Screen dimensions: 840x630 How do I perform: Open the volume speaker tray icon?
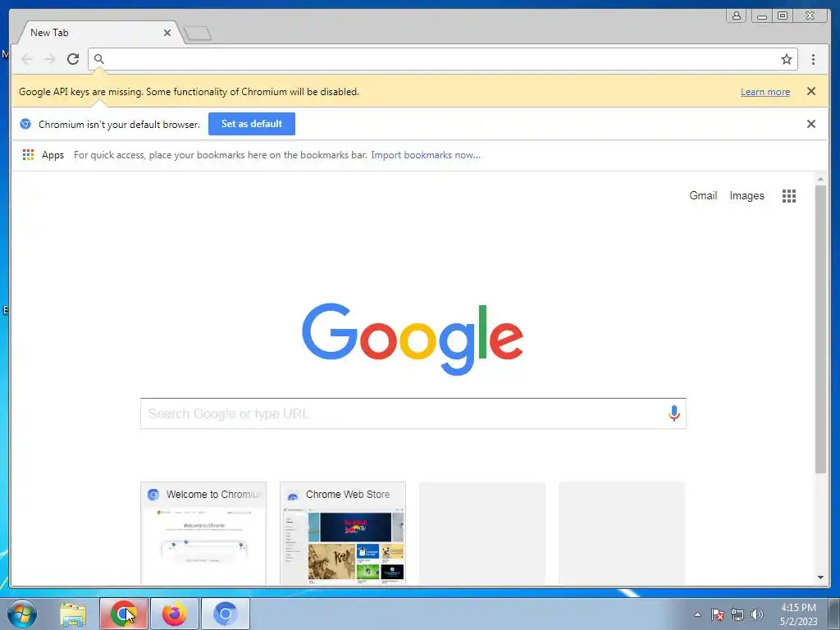pyautogui.click(x=756, y=614)
